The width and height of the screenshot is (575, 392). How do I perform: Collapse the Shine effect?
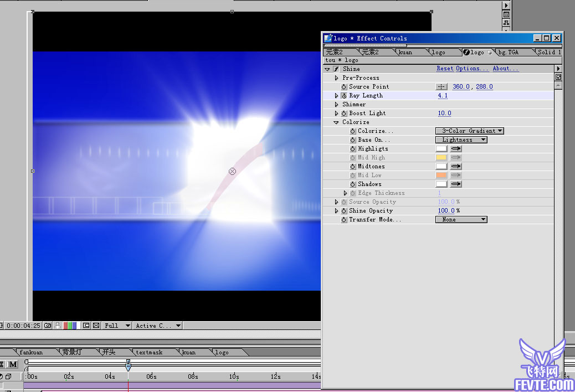coord(327,69)
